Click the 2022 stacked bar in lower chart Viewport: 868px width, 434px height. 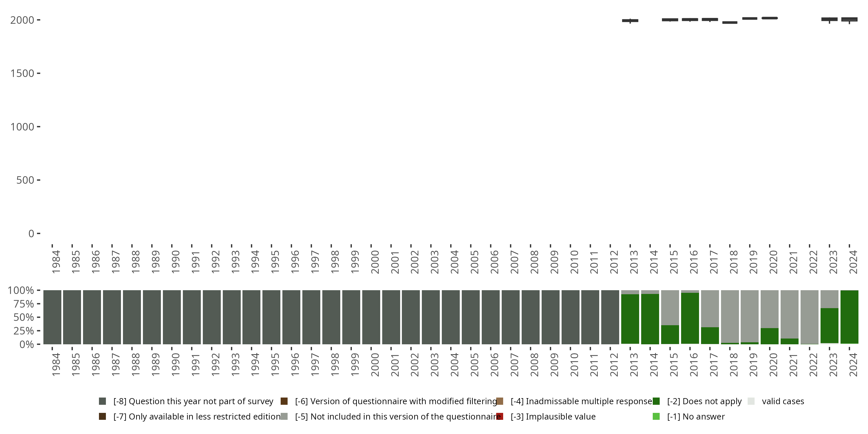tap(809, 317)
